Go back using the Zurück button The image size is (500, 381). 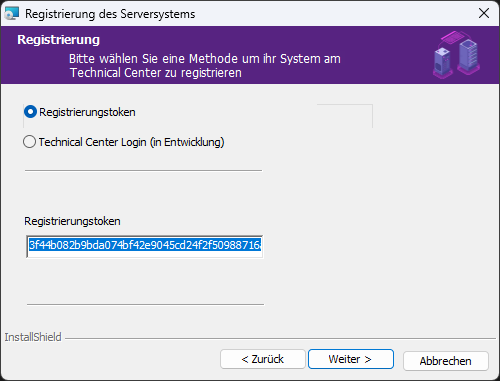click(263, 359)
